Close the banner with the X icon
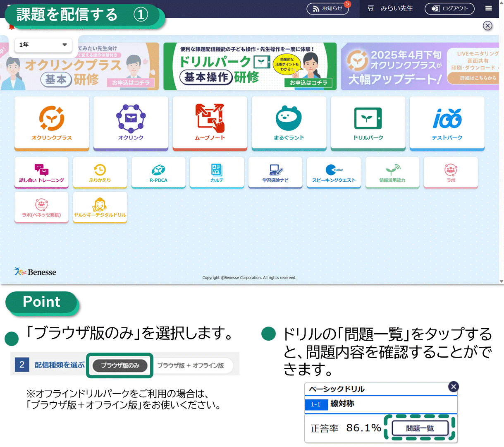Viewport: 504px width, 447px height. tap(488, 26)
